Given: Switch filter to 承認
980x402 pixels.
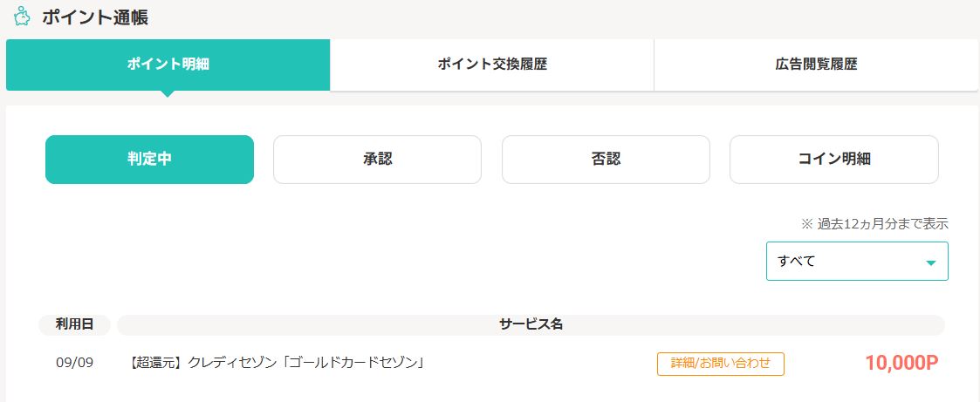Looking at the screenshot, I should pos(378,160).
